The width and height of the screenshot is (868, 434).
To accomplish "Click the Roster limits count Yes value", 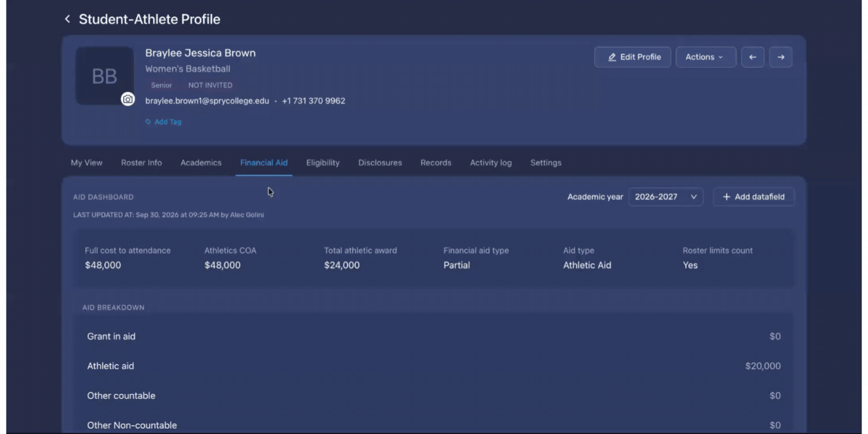I will click(690, 265).
